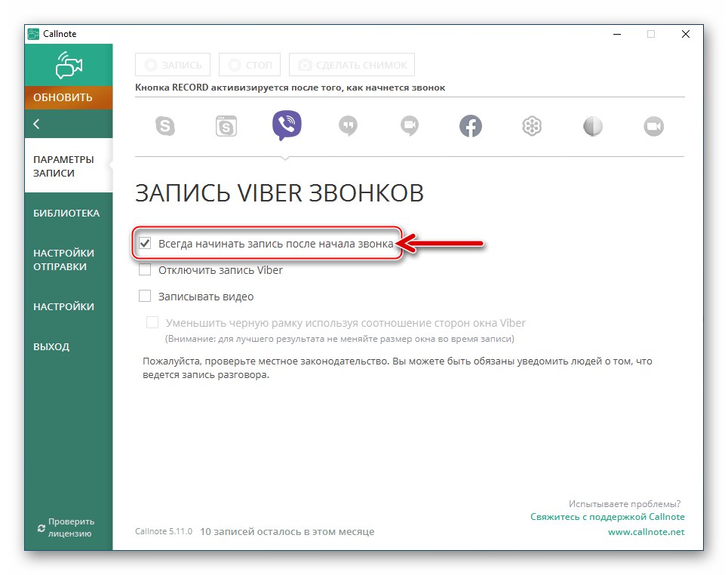Select the Skype web window icon
The width and height of the screenshot is (728, 575).
pos(226,126)
